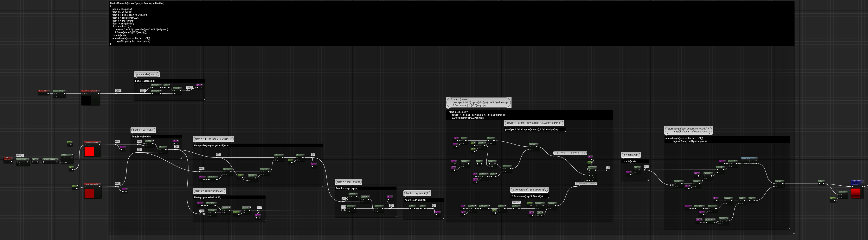The height and width of the screenshot is (240, 868).
Task: Expand the Time node dropdown chevron
Action: (x=12, y=158)
